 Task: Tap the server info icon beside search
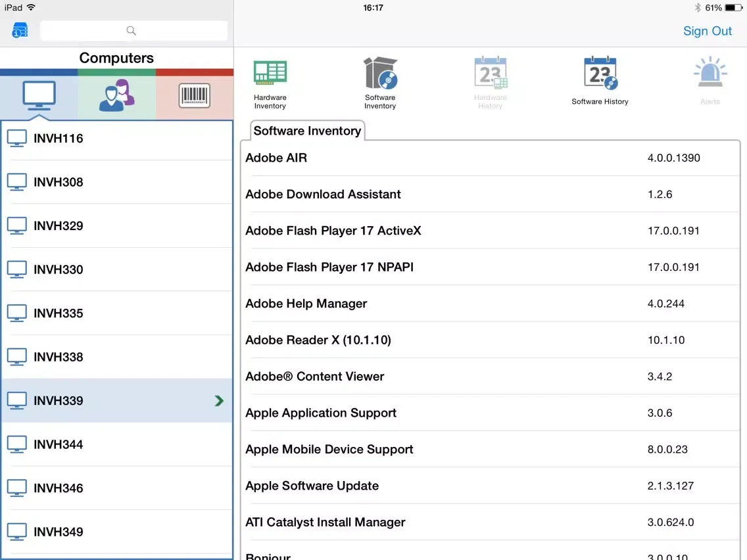pos(20,30)
